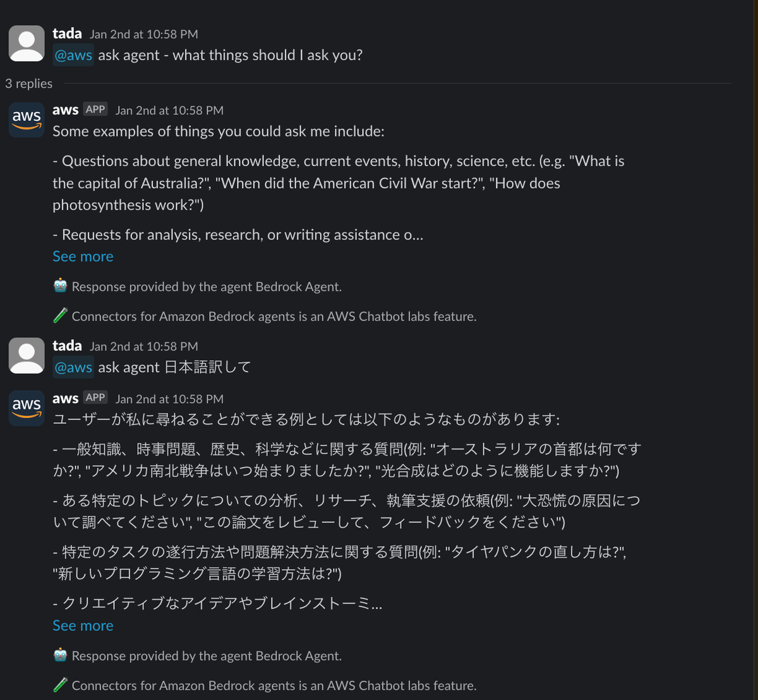Click robot emoji in the last Bedrock Agent note
This screenshot has width=758, height=700.
(x=60, y=655)
